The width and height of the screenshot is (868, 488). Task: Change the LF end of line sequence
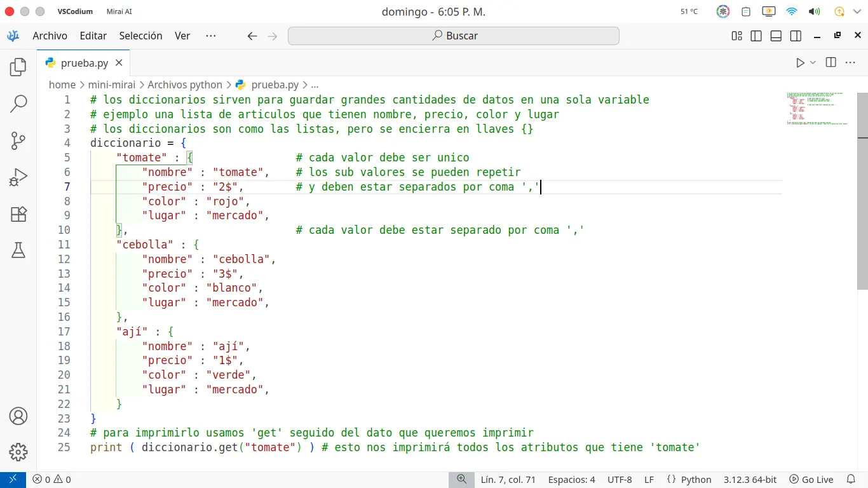tap(649, 480)
